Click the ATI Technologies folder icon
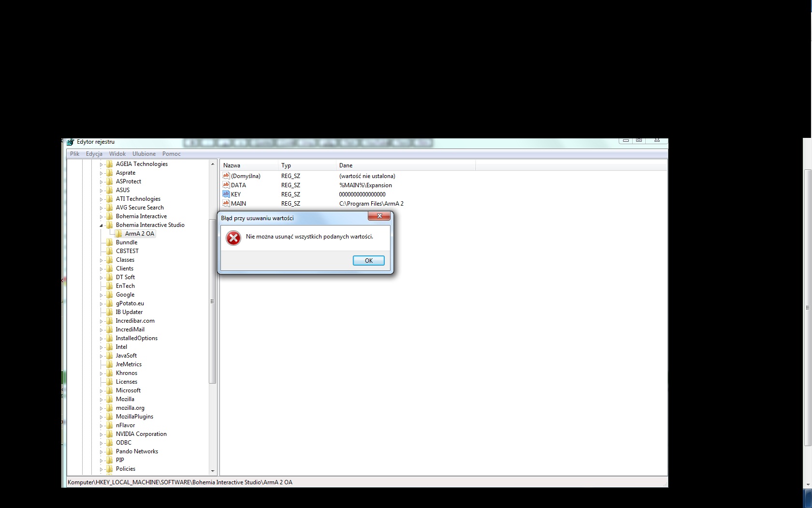The image size is (812, 508). coord(110,199)
